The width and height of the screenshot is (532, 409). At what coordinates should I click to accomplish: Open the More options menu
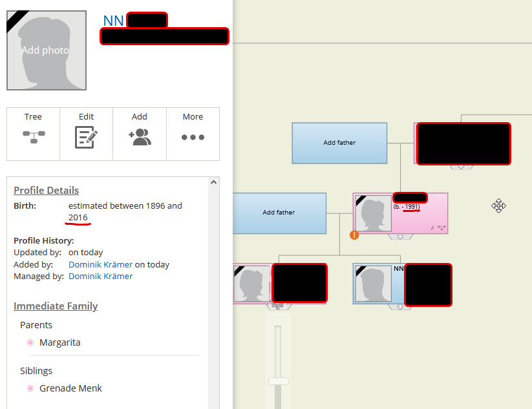pyautogui.click(x=193, y=134)
